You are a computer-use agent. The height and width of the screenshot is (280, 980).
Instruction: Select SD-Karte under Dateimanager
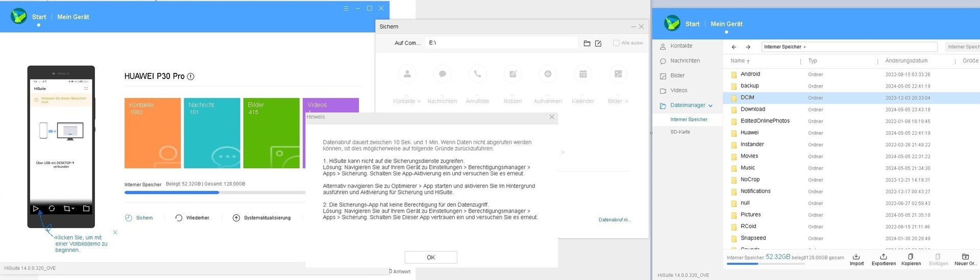coord(680,132)
